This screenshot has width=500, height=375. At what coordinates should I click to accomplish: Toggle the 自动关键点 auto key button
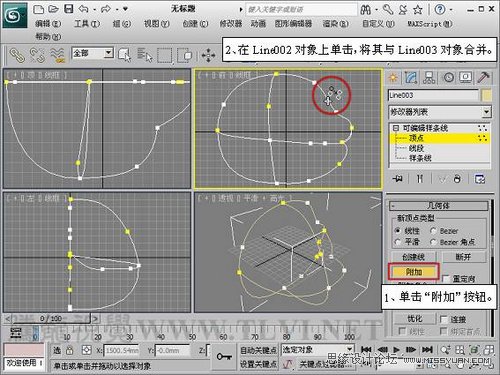pos(258,350)
